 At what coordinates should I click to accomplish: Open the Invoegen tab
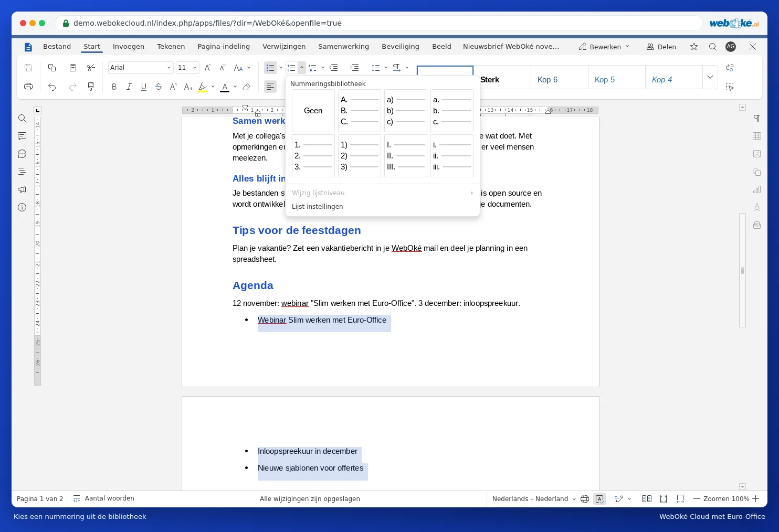coord(129,47)
